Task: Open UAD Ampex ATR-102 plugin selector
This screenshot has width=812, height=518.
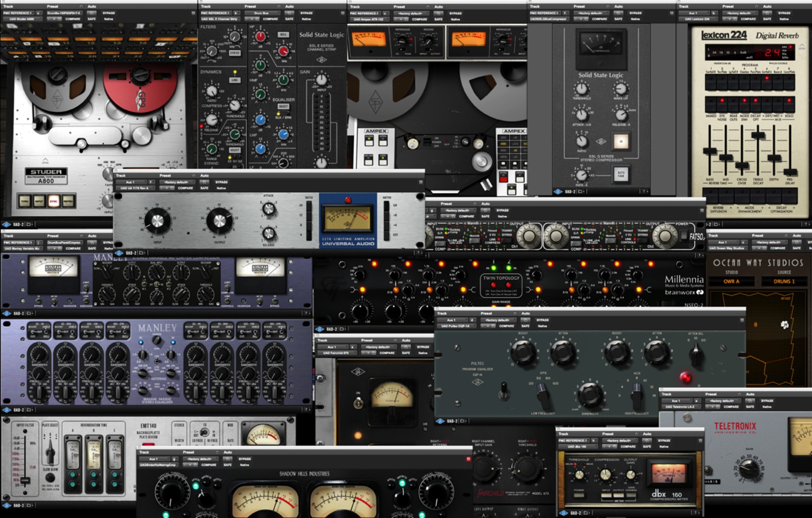Action: 369,19
